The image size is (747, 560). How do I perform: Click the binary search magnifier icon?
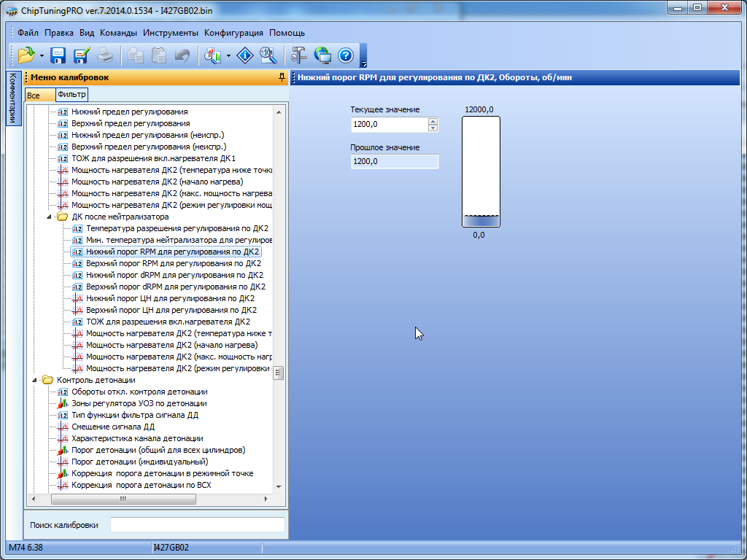tap(268, 55)
